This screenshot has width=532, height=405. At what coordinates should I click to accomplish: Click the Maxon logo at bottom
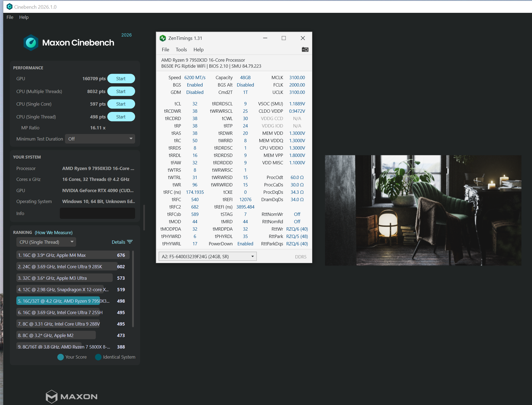tap(72, 396)
